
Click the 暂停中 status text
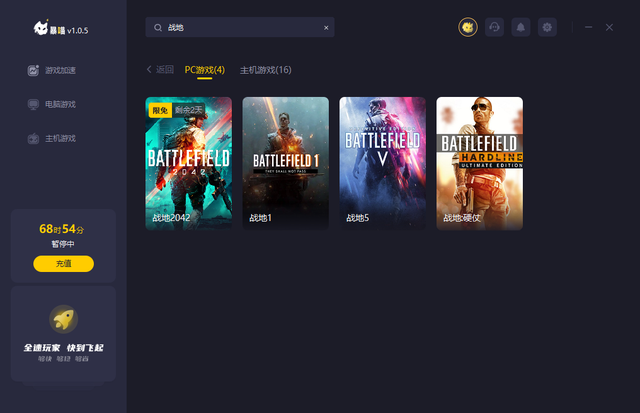coord(63,244)
